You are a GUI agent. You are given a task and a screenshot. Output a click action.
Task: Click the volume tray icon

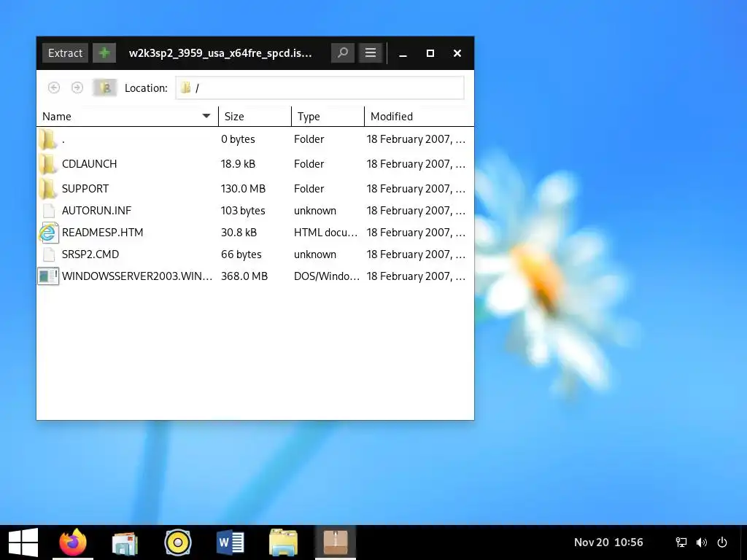click(x=701, y=542)
